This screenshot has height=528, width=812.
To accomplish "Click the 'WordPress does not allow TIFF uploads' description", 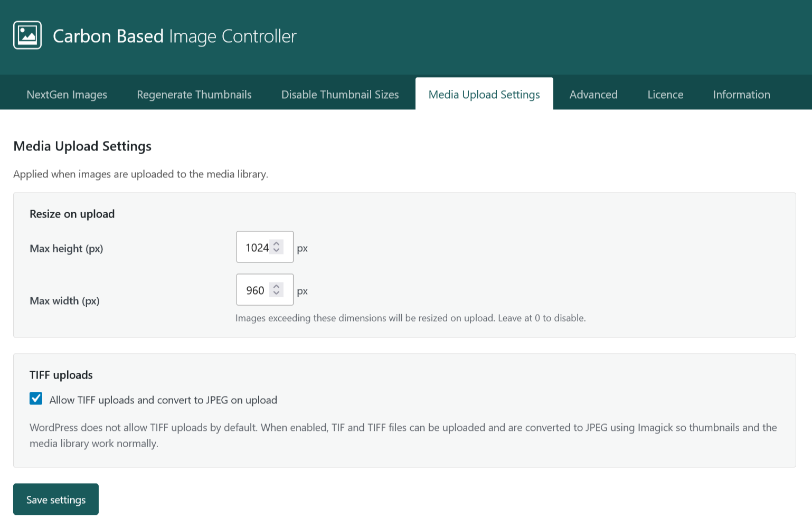I will [x=403, y=436].
